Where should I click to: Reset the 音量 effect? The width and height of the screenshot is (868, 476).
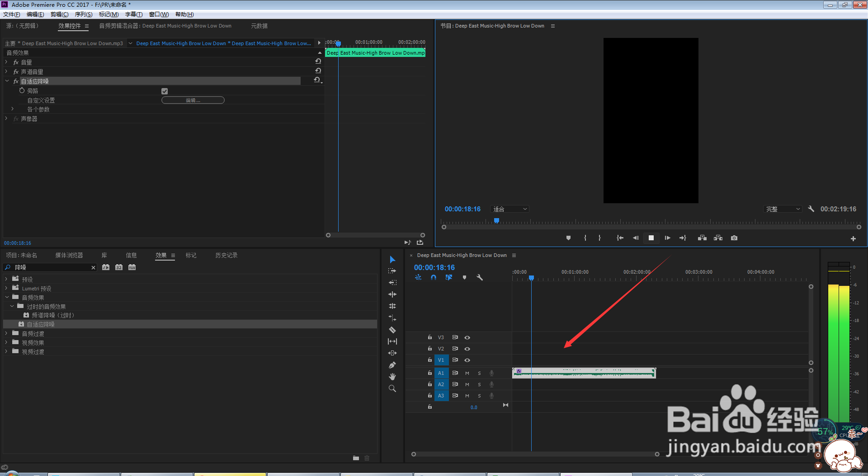click(x=318, y=61)
